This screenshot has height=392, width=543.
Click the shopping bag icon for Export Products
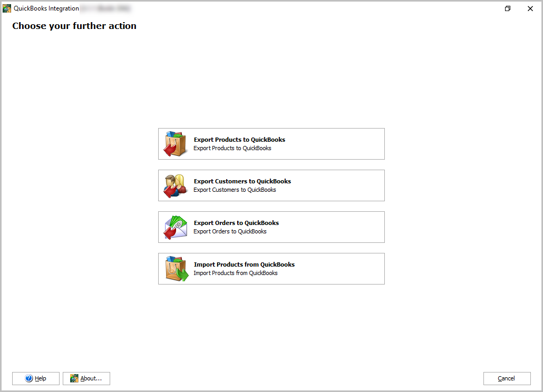(176, 144)
